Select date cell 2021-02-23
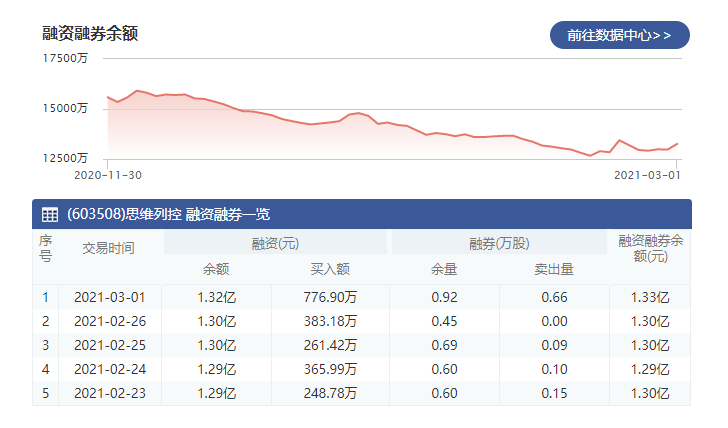This screenshot has height=428, width=728. tap(110, 394)
